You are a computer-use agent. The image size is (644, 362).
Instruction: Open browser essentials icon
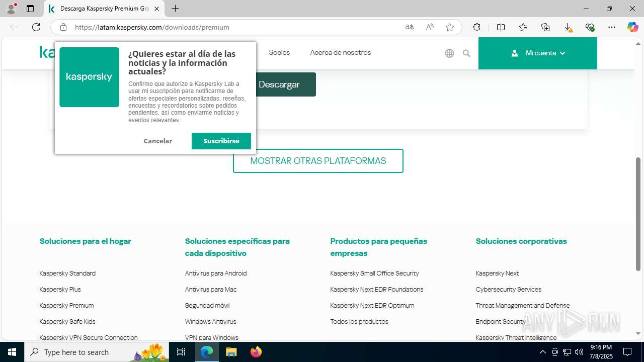(x=590, y=27)
